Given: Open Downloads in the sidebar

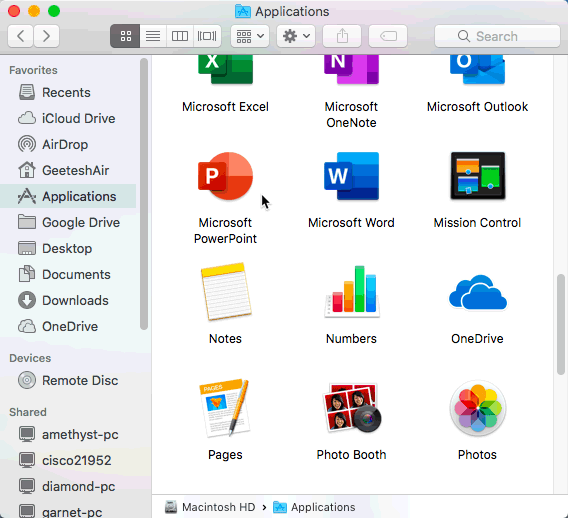Looking at the screenshot, I should (x=68, y=300).
